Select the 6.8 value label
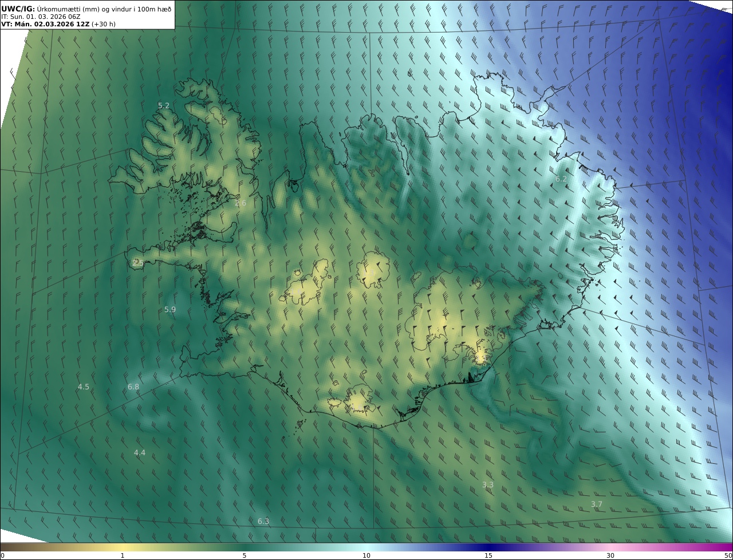 (x=133, y=387)
